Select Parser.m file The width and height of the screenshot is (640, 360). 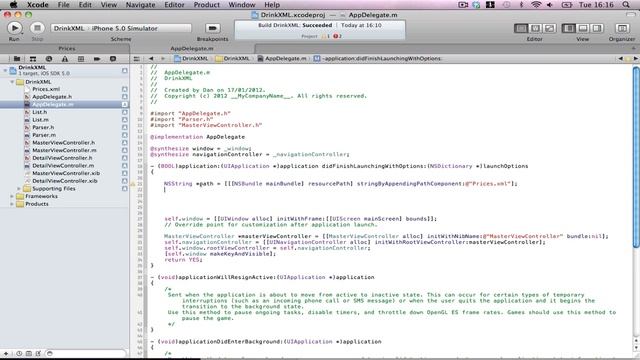click(44, 135)
